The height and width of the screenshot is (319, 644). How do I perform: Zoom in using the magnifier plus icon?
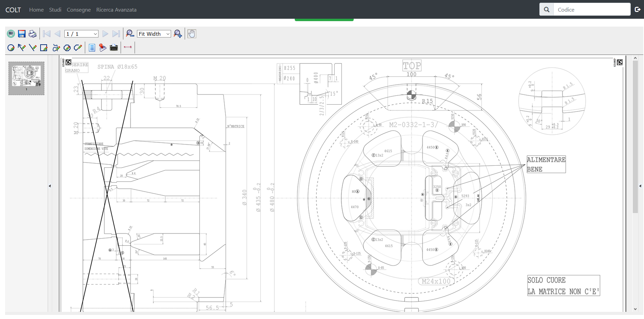(x=178, y=34)
